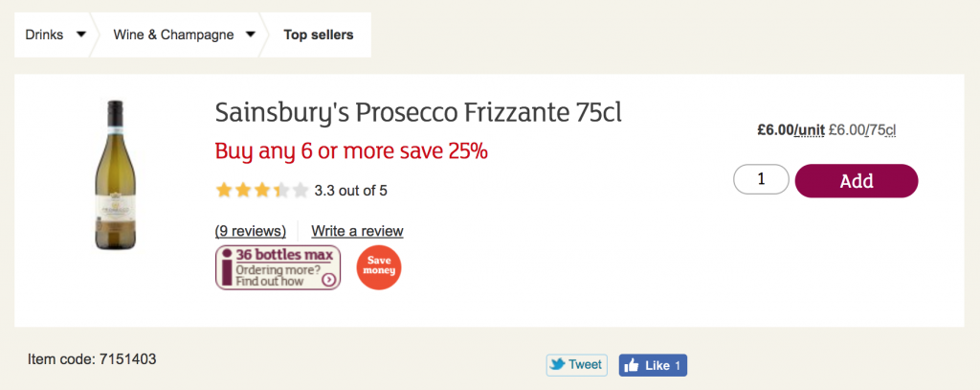Open the Wine & Champagne breadcrumb
The height and width of the screenshot is (390, 980).
pyautogui.click(x=173, y=35)
